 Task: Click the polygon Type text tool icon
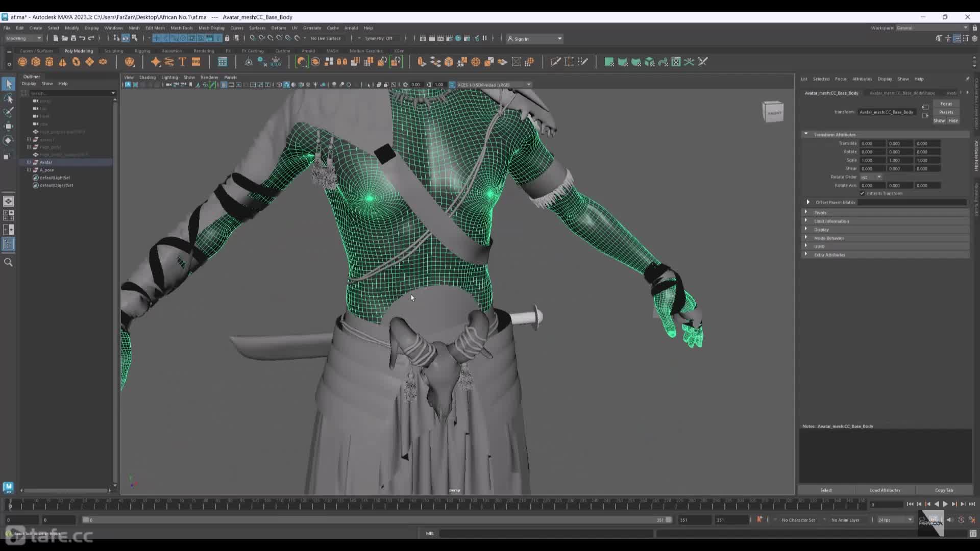(182, 62)
